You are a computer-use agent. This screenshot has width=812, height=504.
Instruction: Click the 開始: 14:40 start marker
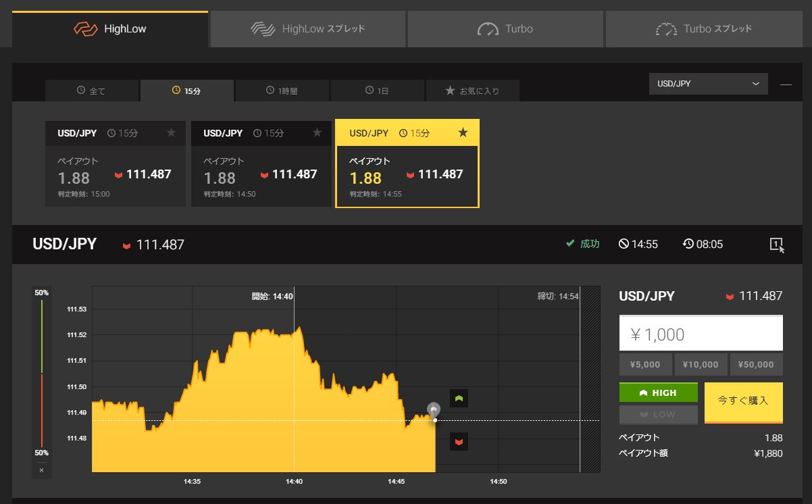272,296
